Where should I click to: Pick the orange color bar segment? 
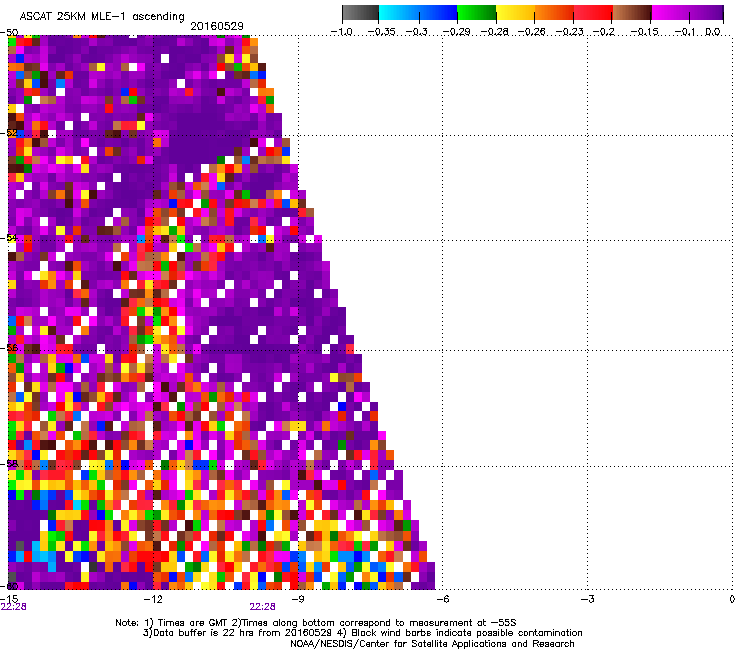[x=554, y=13]
